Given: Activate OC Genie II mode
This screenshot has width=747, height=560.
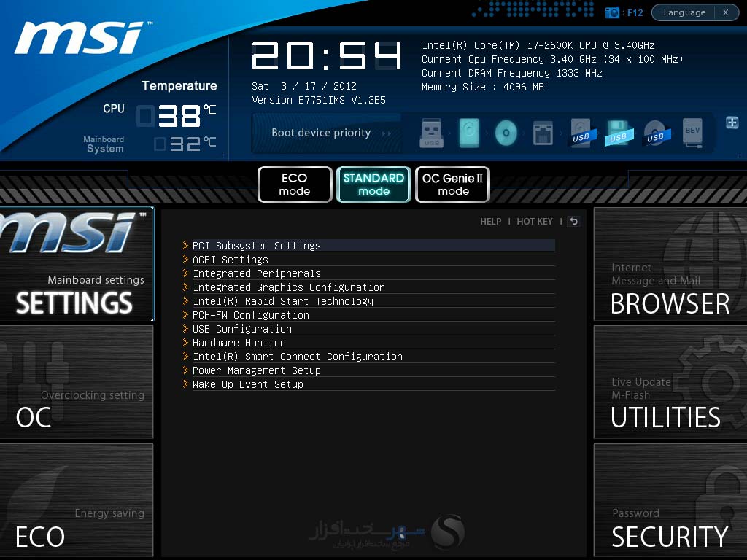Looking at the screenshot, I should coord(452,184).
